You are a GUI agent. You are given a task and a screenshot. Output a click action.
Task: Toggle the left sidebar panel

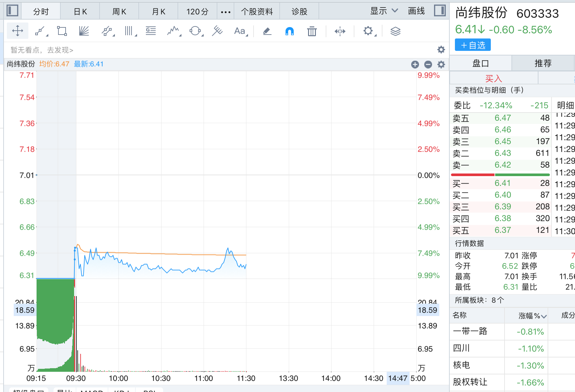click(12, 11)
